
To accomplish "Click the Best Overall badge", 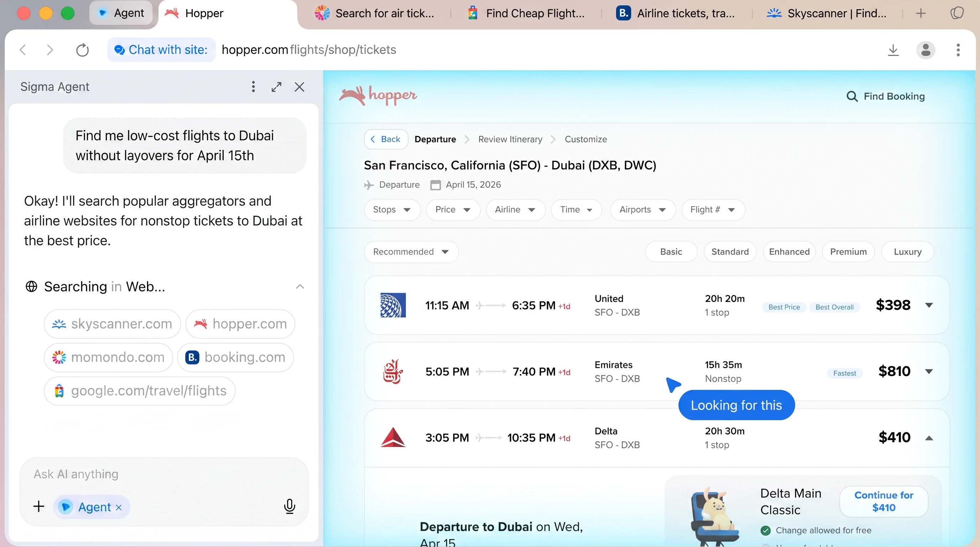I will click(834, 307).
